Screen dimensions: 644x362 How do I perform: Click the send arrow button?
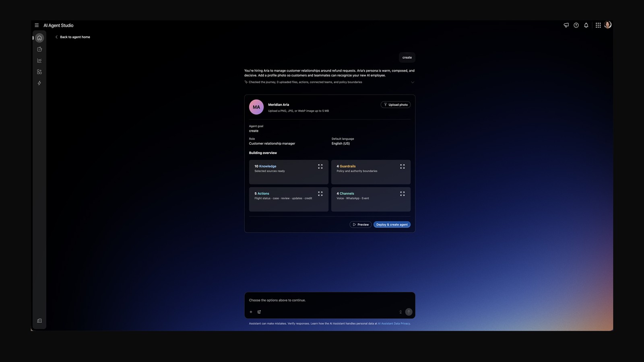pos(409,312)
